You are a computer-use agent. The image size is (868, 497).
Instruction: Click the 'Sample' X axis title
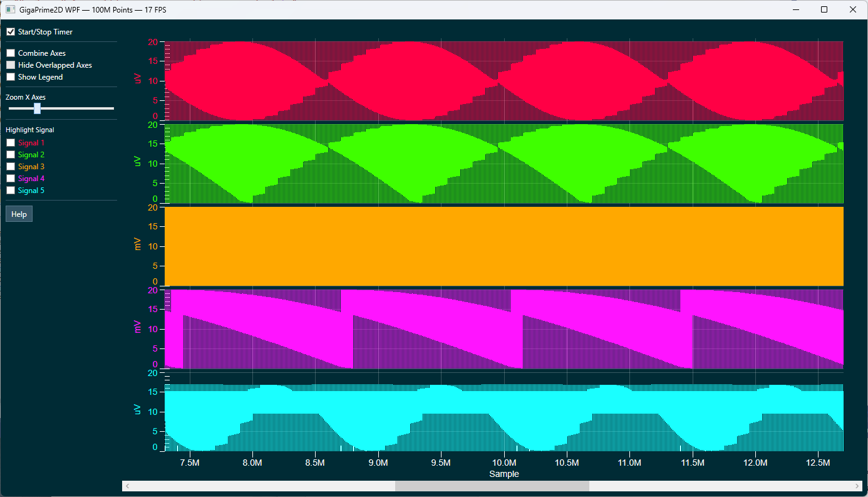point(504,474)
